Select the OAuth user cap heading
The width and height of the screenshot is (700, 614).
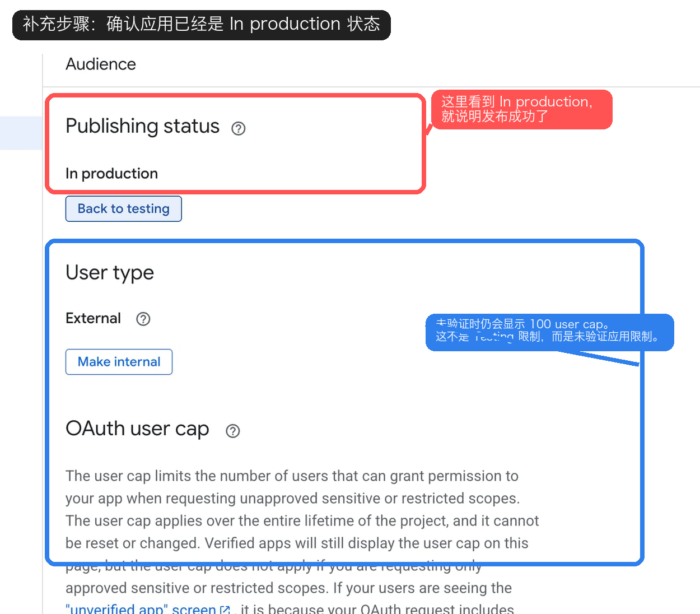click(x=137, y=429)
